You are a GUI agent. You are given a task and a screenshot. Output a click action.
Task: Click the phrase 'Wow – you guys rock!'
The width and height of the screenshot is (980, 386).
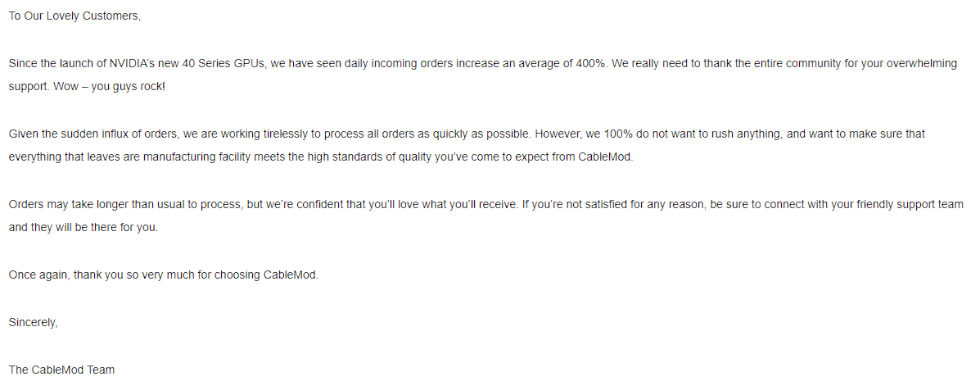click(110, 87)
